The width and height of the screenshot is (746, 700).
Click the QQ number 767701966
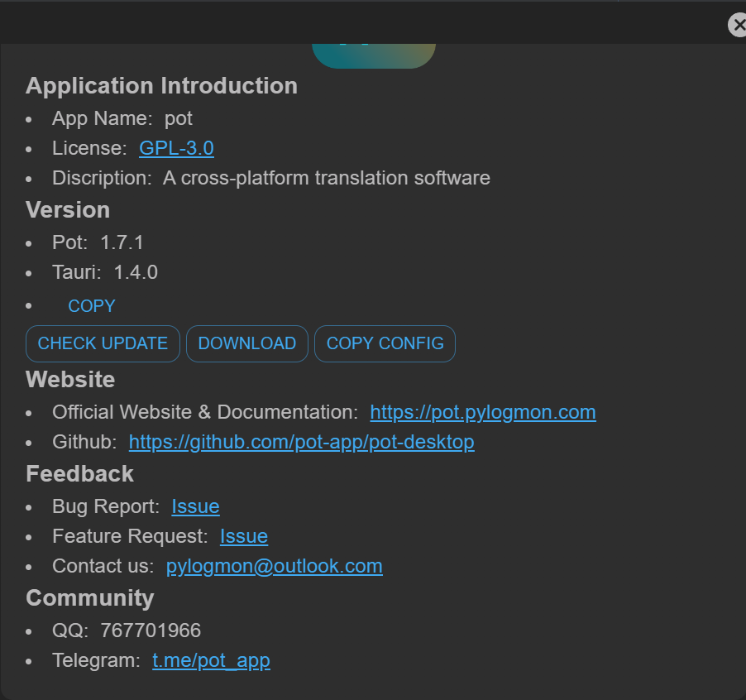point(151,630)
